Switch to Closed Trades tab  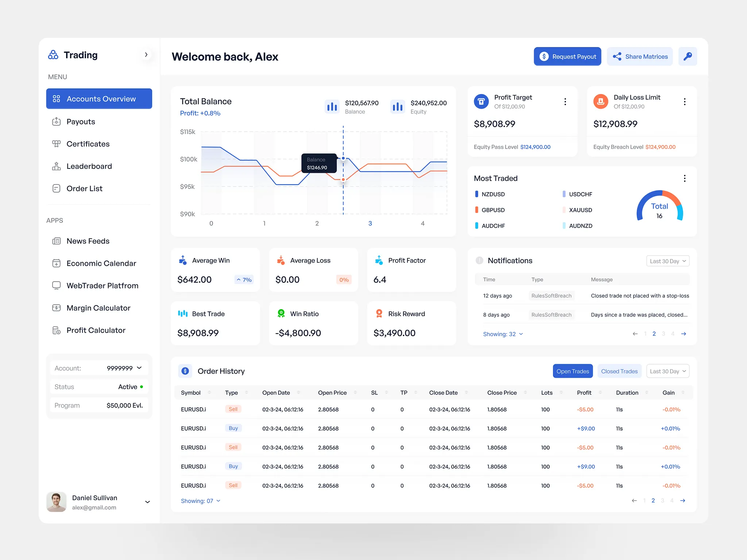point(619,371)
